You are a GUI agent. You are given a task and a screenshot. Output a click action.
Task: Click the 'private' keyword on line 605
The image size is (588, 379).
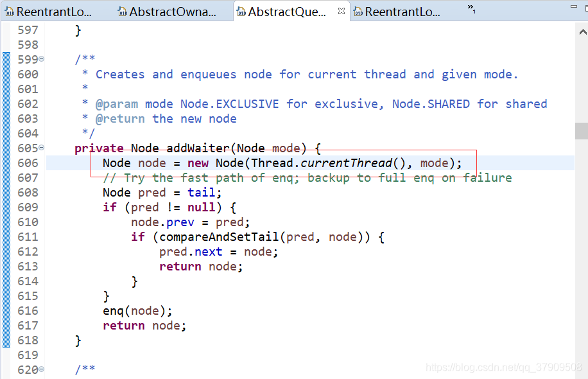pyautogui.click(x=99, y=148)
